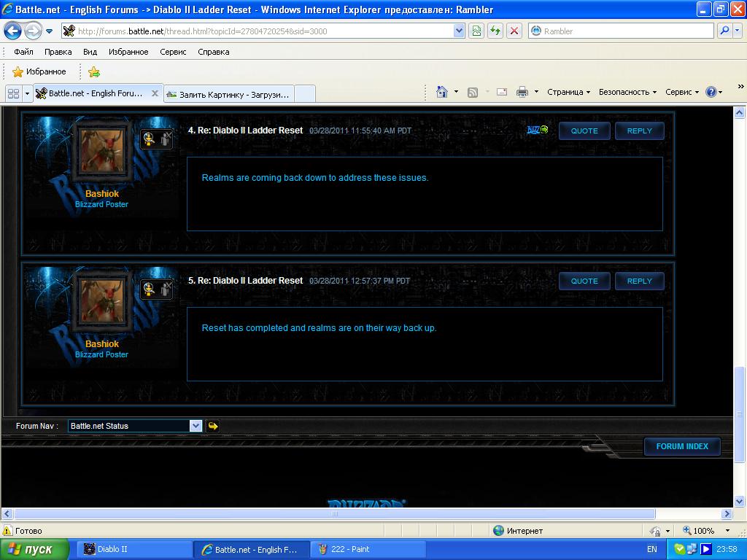Open the Сервис command bar menu
Screen dimensions: 747x560
(682, 92)
